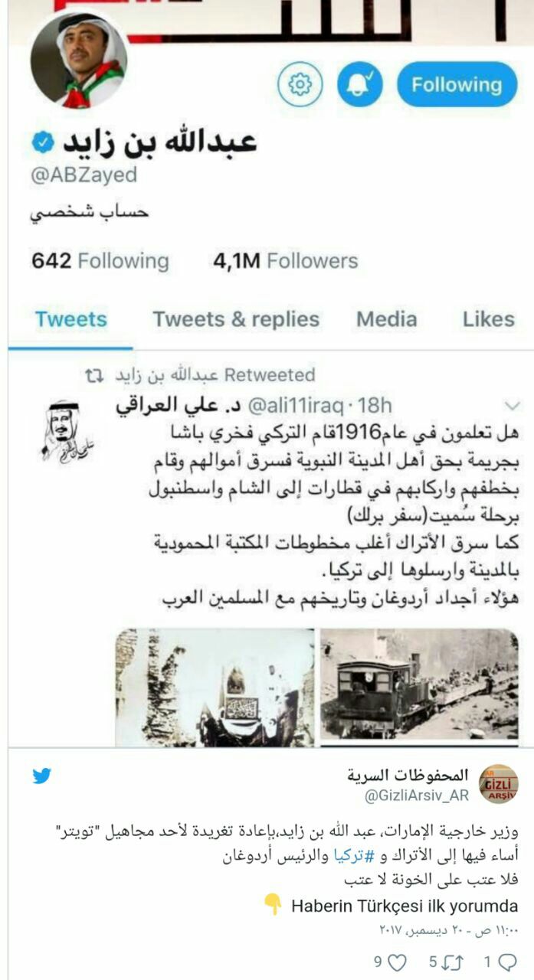Expand the retweeted tweet's dropdown arrow

click(511, 403)
